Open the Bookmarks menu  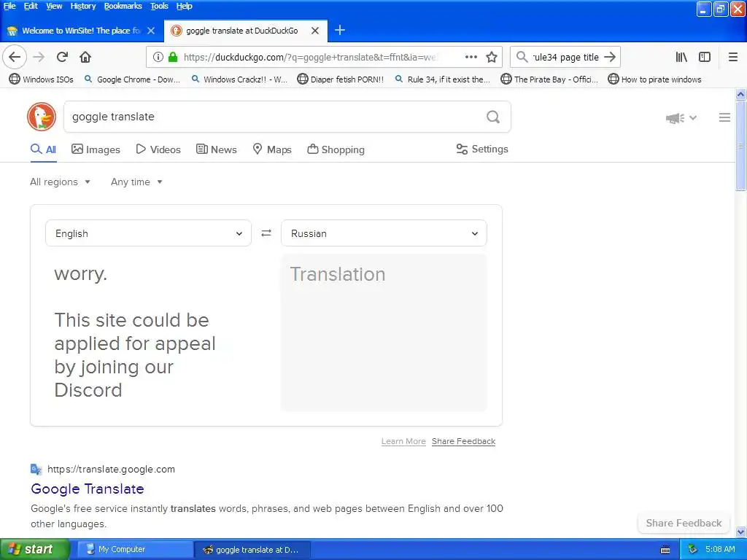pos(123,6)
